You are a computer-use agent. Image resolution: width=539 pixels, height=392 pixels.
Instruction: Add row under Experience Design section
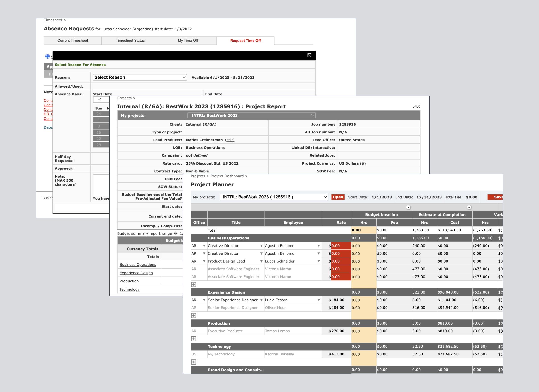tap(194, 315)
